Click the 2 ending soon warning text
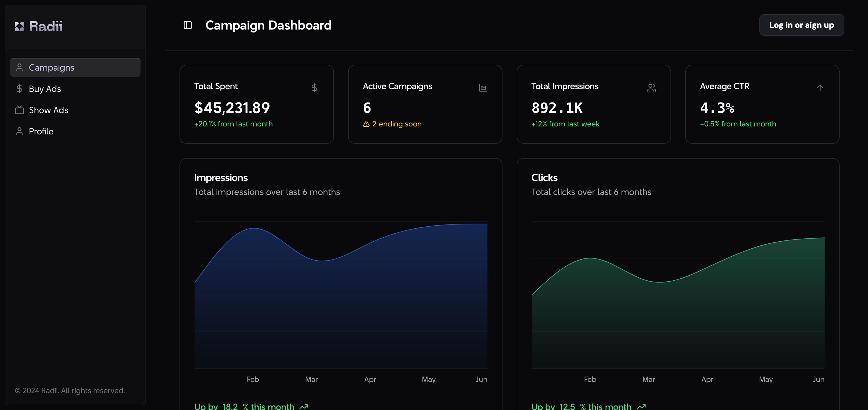This screenshot has height=410, width=868. pos(397,124)
